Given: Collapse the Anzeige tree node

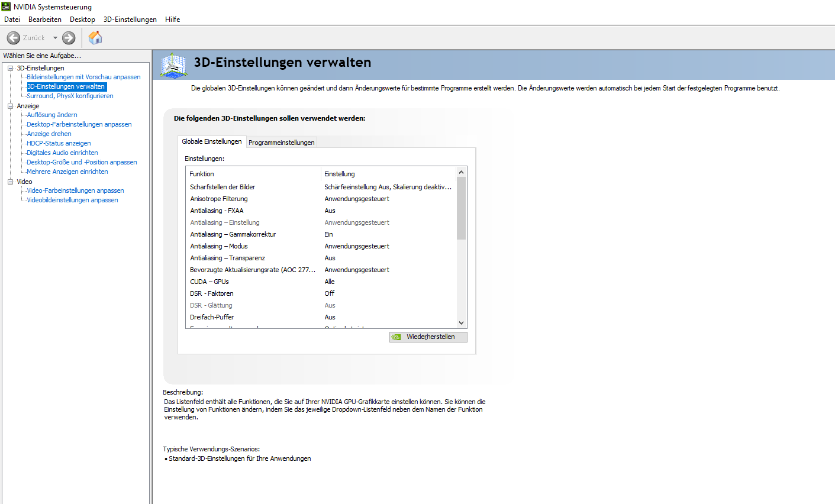Looking at the screenshot, I should 10,106.
